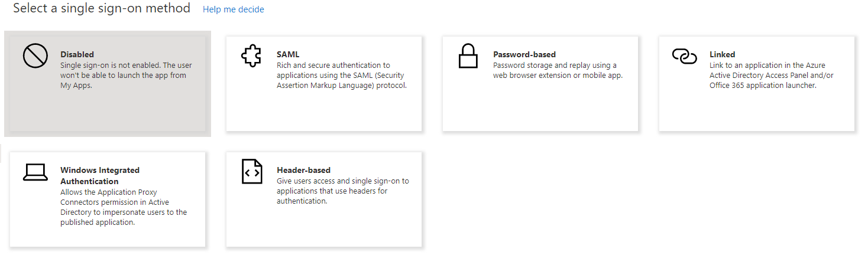Click the Password-based padlock icon
Image resolution: width=868 pixels, height=265 pixels.
point(468,56)
